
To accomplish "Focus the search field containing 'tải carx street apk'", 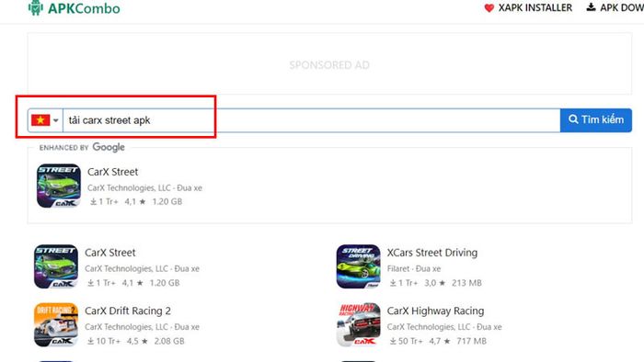I will point(311,120).
